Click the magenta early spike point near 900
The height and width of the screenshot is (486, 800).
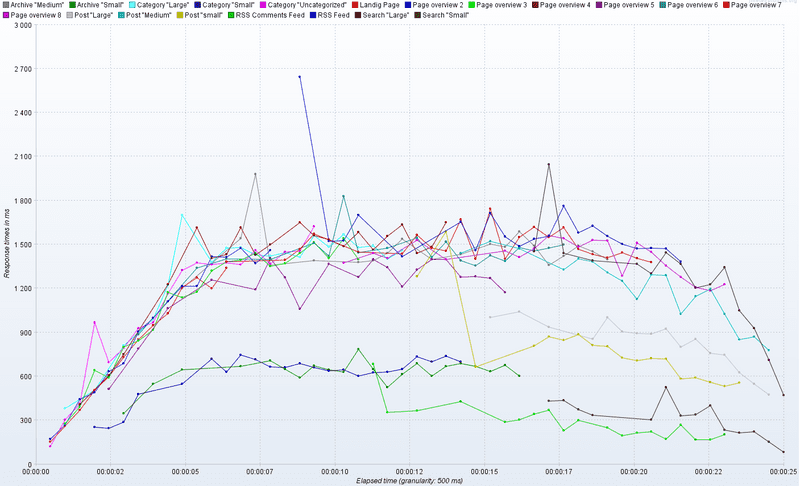point(94,322)
